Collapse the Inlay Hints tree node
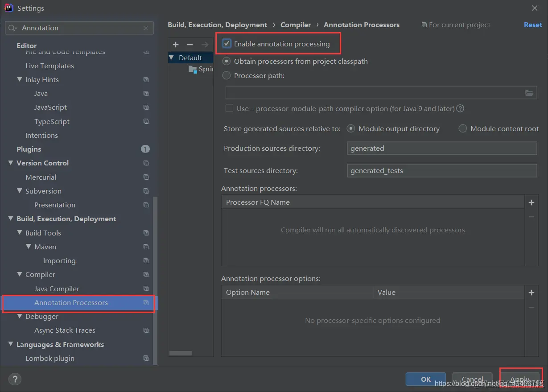Screen dimensions: 548x392 20,79
